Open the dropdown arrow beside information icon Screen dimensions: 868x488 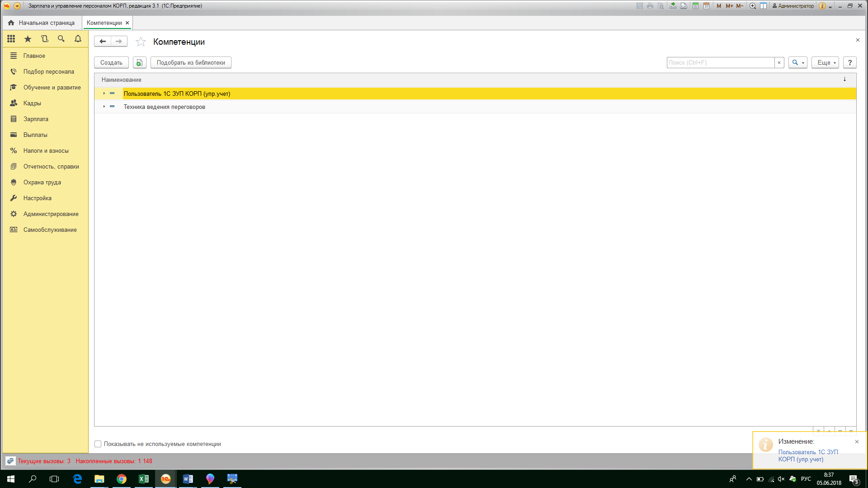[830, 7]
